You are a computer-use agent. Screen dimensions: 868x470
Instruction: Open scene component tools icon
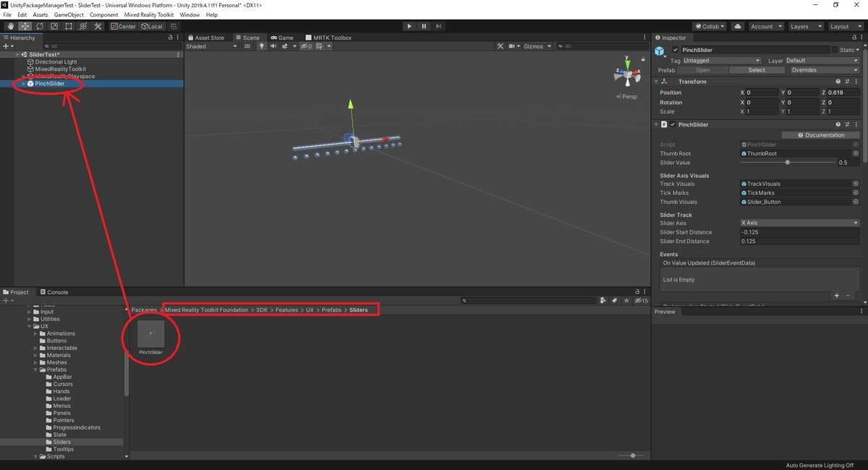[501, 46]
